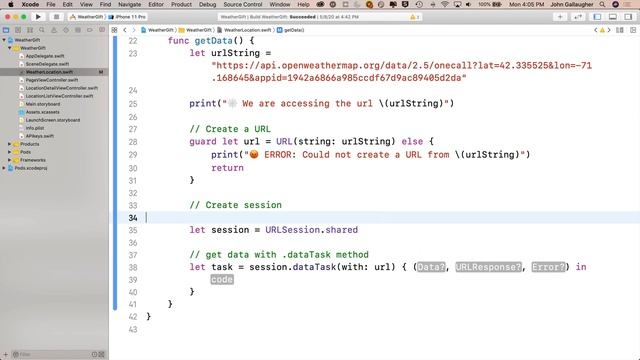Choose the WeatherGift scheme in the toolbar
The height and width of the screenshot is (360, 640).
tap(87, 17)
